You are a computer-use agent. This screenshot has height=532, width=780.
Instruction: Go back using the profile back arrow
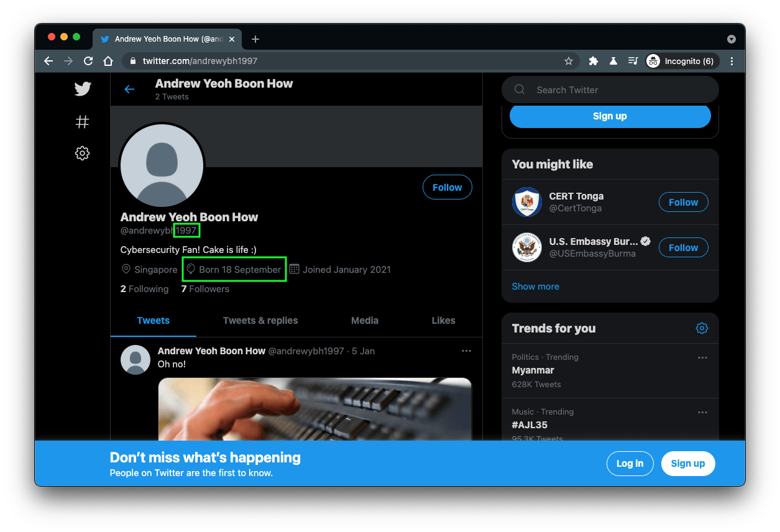coord(129,89)
